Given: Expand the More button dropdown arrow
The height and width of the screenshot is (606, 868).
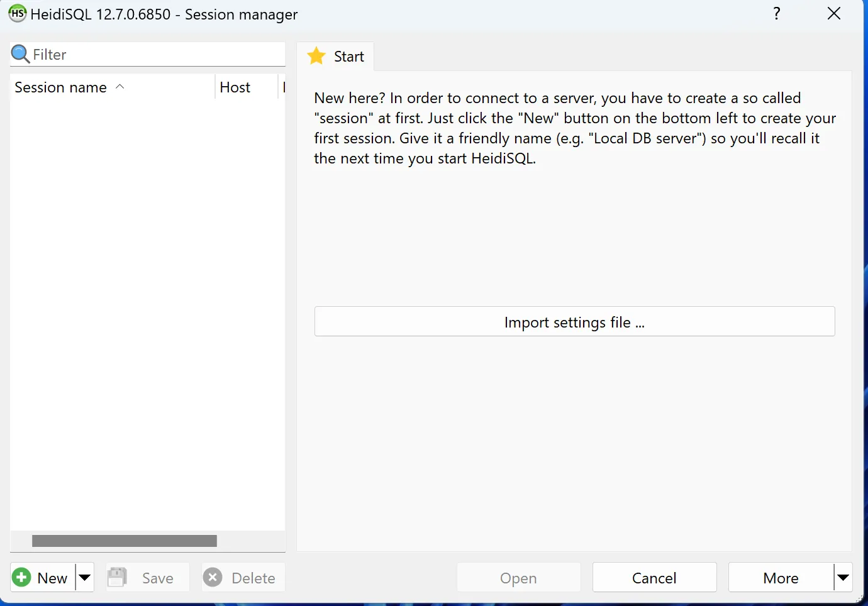Looking at the screenshot, I should (843, 578).
